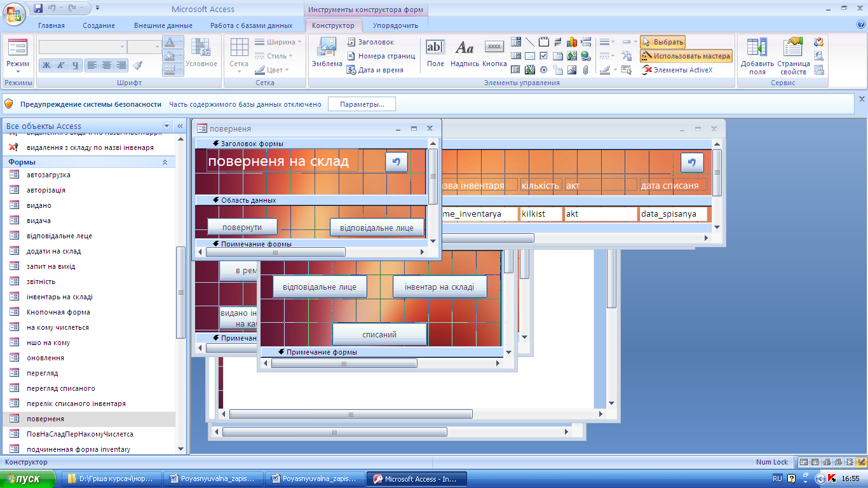Insert an Attachment (paperclip) control
The height and width of the screenshot is (488, 868).
(585, 70)
